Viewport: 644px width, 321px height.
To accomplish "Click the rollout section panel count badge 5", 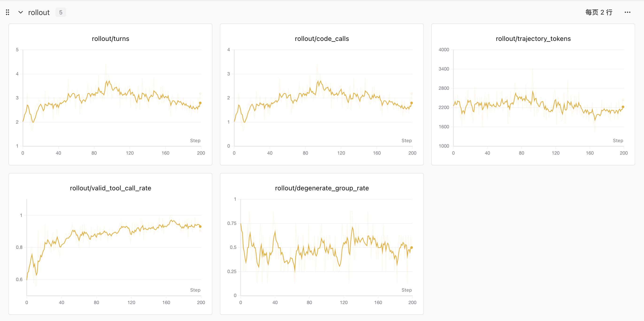I will pyautogui.click(x=61, y=12).
